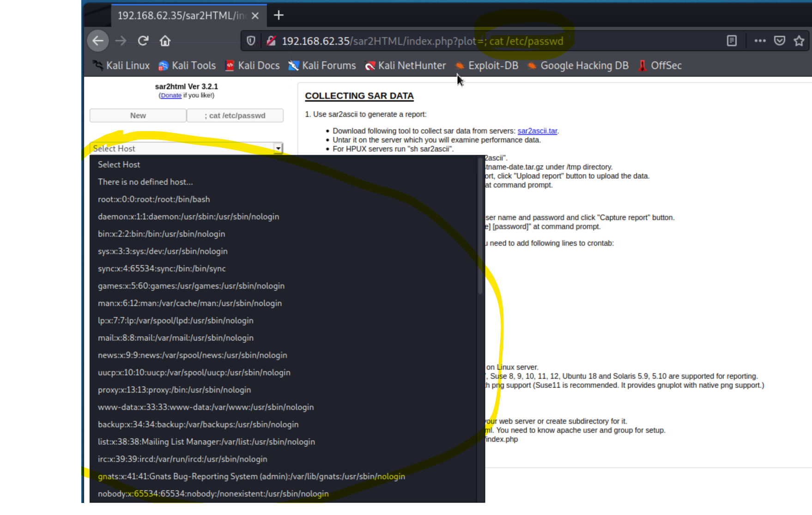Screen dimensions: 812x515
Task: Click the dropdown list vertical scrollbar
Action: pyautogui.click(x=480, y=226)
